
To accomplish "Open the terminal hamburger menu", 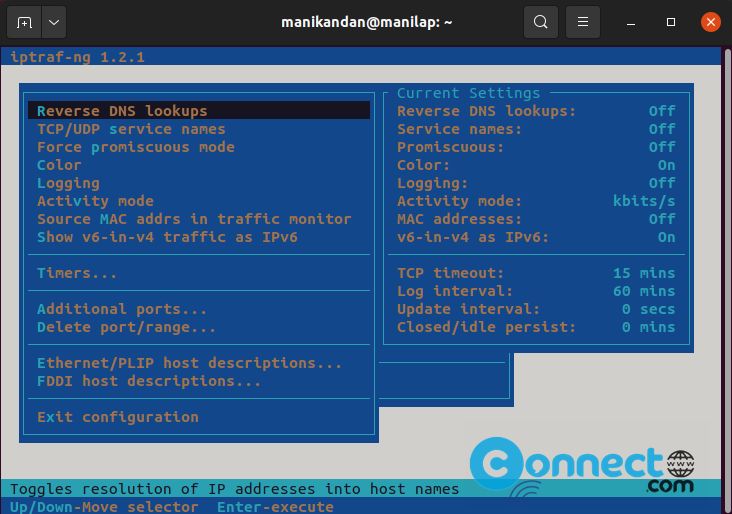I will click(x=583, y=22).
